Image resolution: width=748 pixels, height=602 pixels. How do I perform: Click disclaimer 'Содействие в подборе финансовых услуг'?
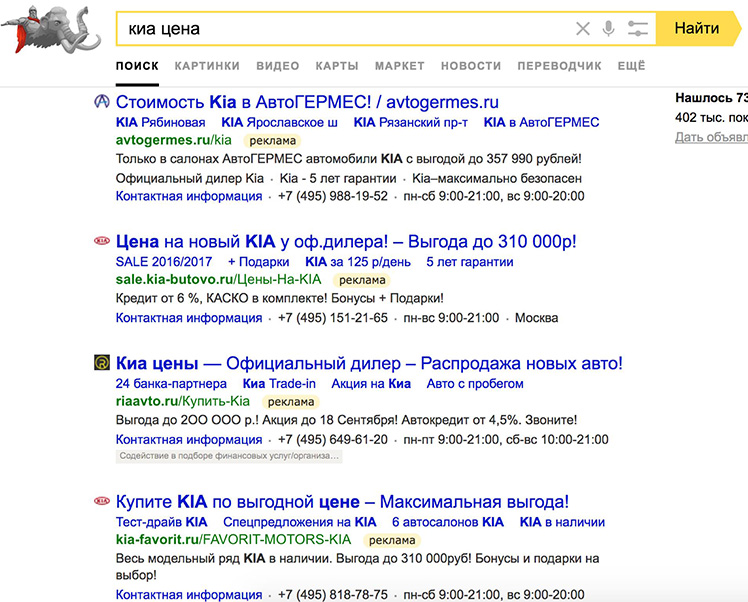point(229,456)
